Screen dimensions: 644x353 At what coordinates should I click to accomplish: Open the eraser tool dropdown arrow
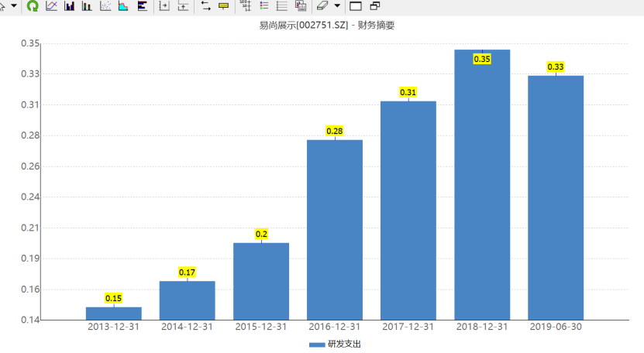pyautogui.click(x=337, y=5)
